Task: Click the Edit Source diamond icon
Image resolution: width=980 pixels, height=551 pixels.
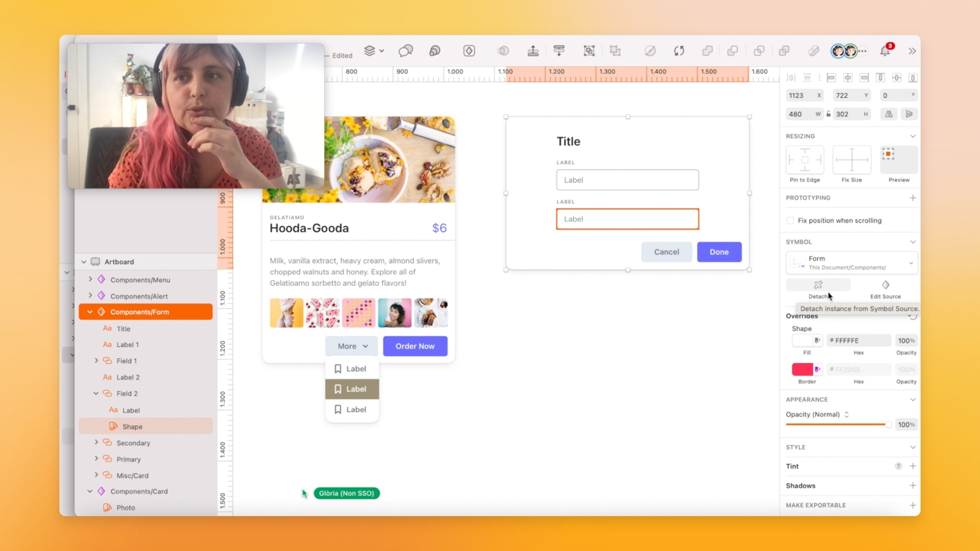Action: [886, 285]
